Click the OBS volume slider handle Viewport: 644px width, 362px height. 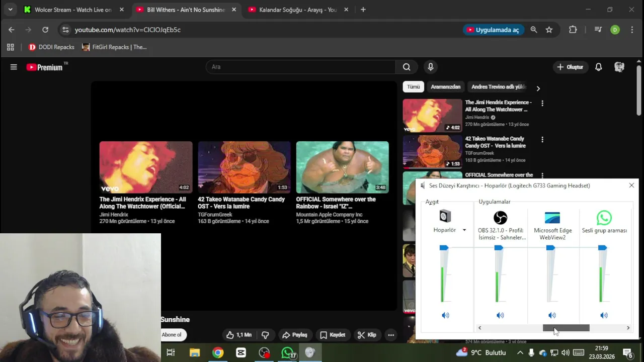(x=499, y=247)
